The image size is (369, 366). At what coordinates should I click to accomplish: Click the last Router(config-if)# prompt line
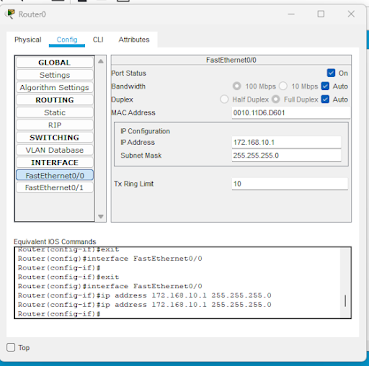click(x=59, y=314)
